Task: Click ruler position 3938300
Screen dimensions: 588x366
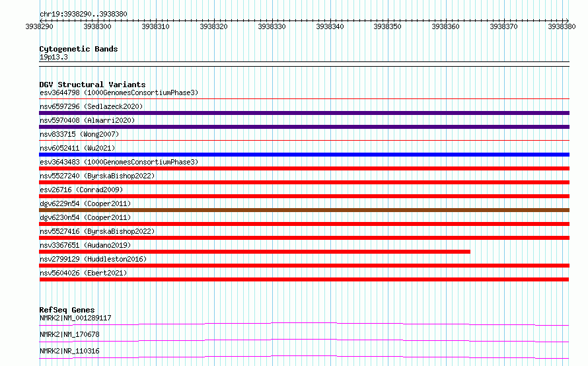Action: (x=98, y=26)
